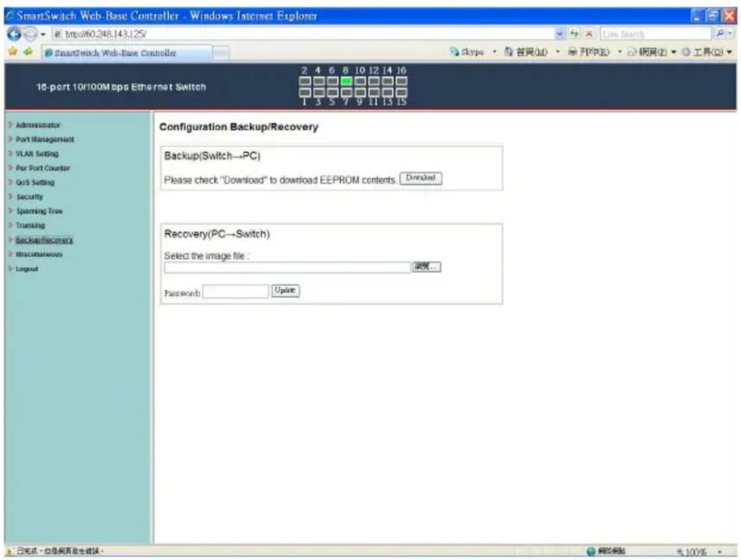
Task: Click the Update button
Action: click(285, 290)
